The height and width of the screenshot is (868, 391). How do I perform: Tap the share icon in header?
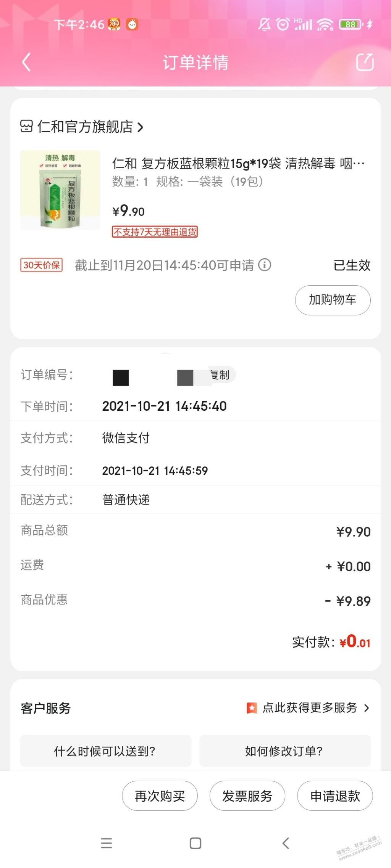pos(365,62)
